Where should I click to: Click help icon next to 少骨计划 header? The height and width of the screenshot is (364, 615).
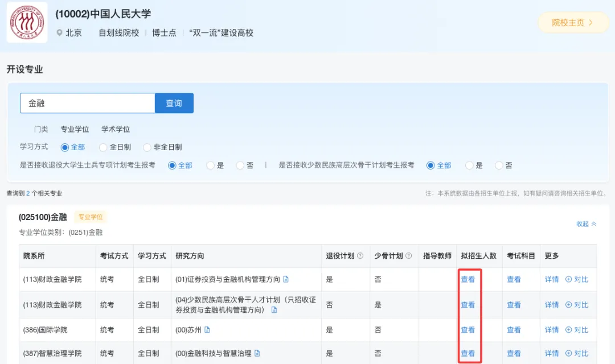coord(408,256)
